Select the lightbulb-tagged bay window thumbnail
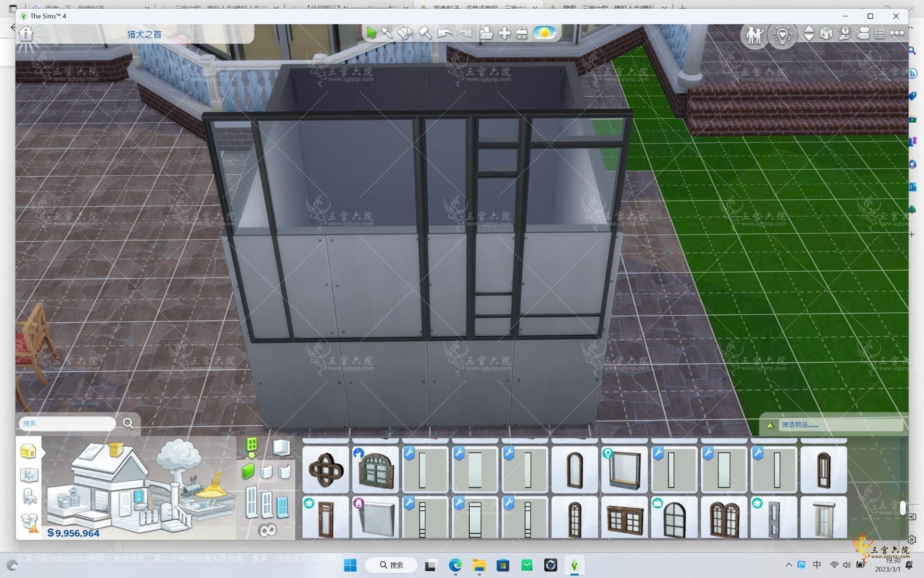The height and width of the screenshot is (578, 924). [x=624, y=470]
